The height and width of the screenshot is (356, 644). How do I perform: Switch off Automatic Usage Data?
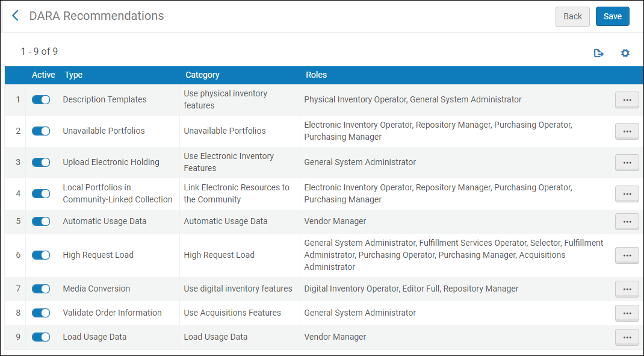pyautogui.click(x=41, y=222)
